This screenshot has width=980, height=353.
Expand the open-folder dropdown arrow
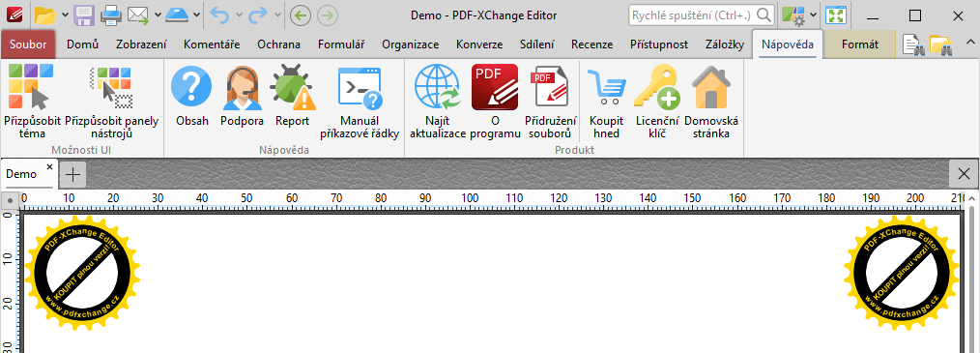pyautogui.click(x=66, y=15)
